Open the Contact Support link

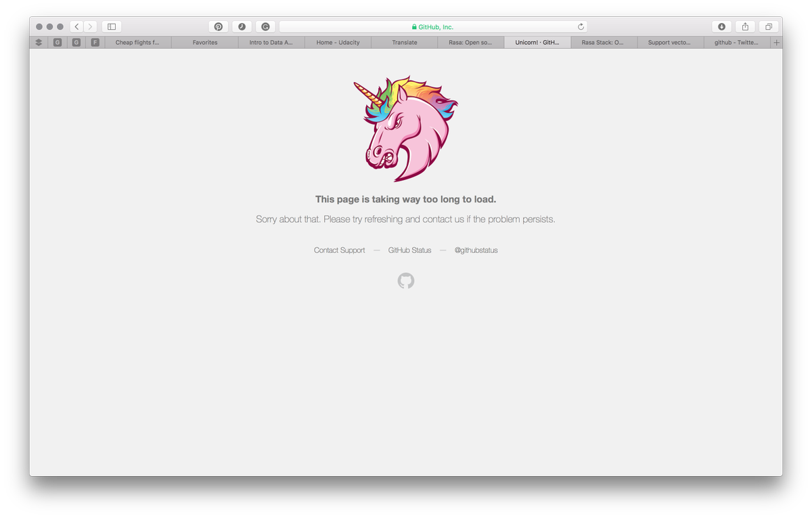tap(340, 251)
